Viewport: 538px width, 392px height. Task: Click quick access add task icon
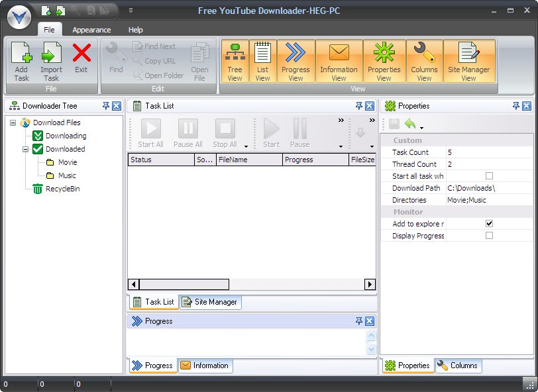click(46, 11)
